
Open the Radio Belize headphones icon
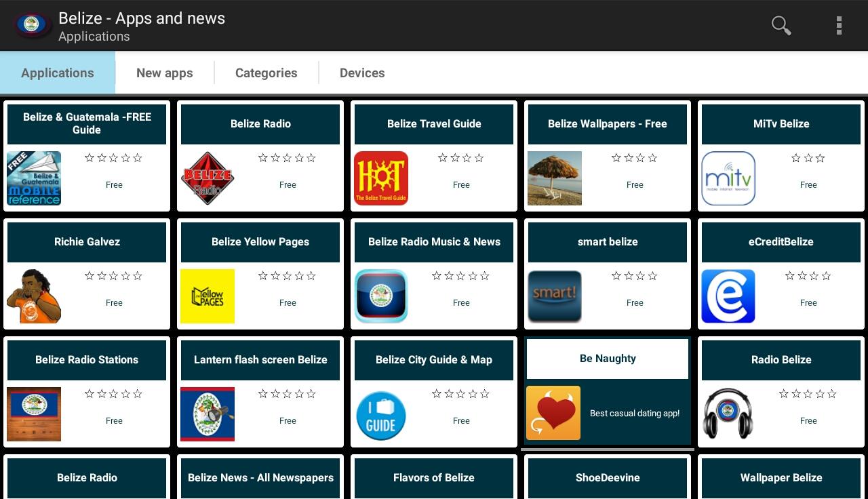click(x=728, y=414)
